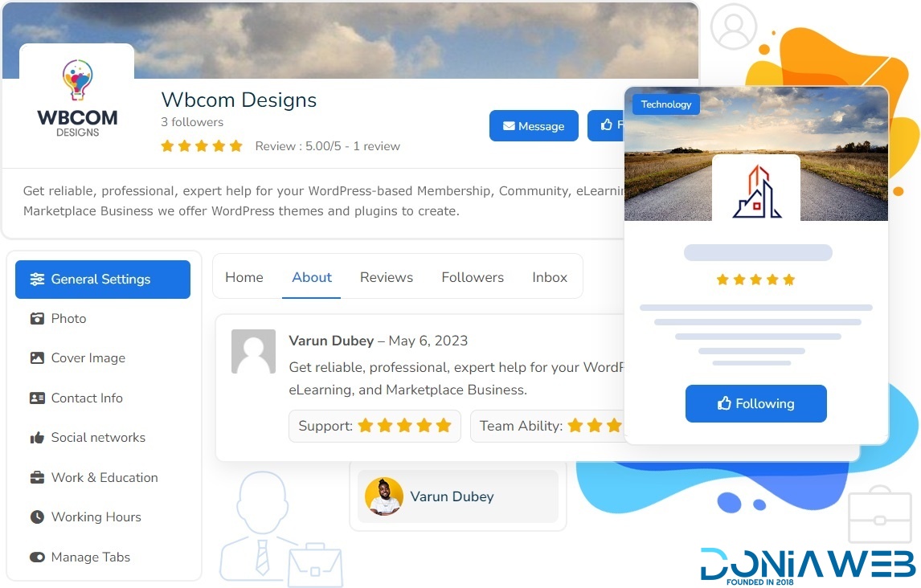Image resolution: width=921 pixels, height=588 pixels.
Task: Open the Work & Education briefcase icon
Action: coord(37,478)
